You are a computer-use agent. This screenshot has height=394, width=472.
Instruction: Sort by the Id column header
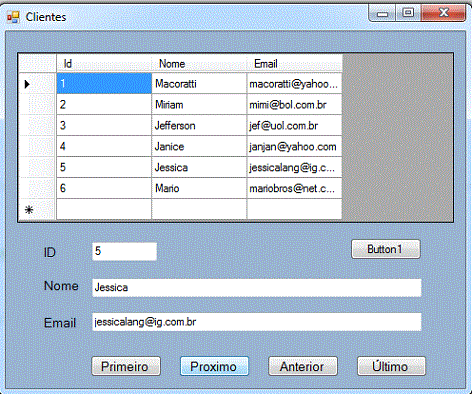[104, 63]
